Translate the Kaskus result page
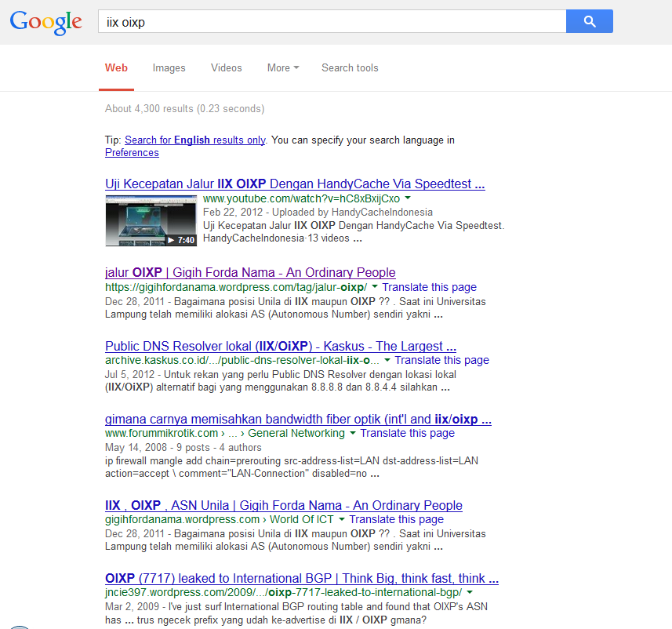 point(441,360)
